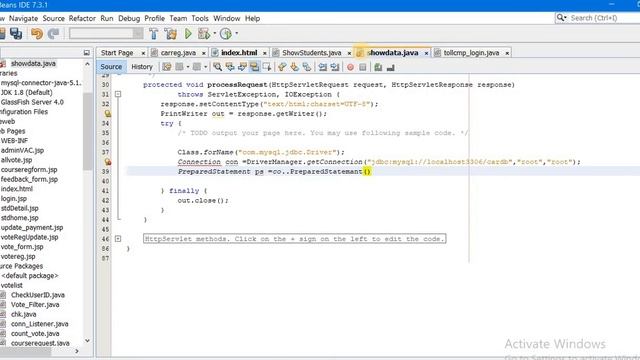Build the project with the hammer icon
This screenshot has height=360, width=640.
click(x=153, y=33)
